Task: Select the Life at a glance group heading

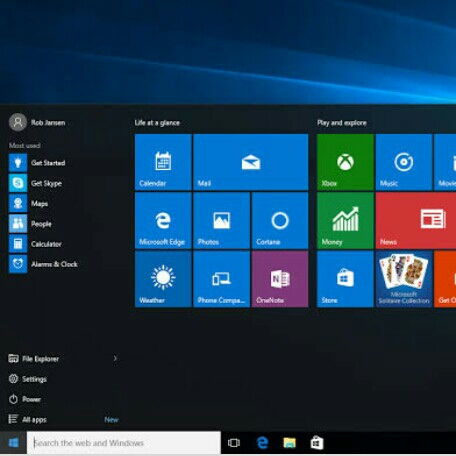Action: (157, 123)
